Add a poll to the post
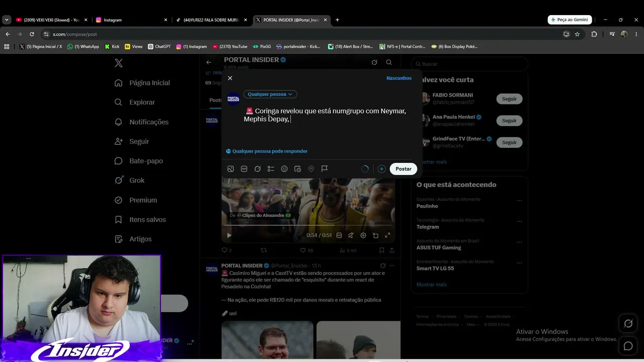Image resolution: width=644 pixels, height=362 pixels. click(271, 169)
